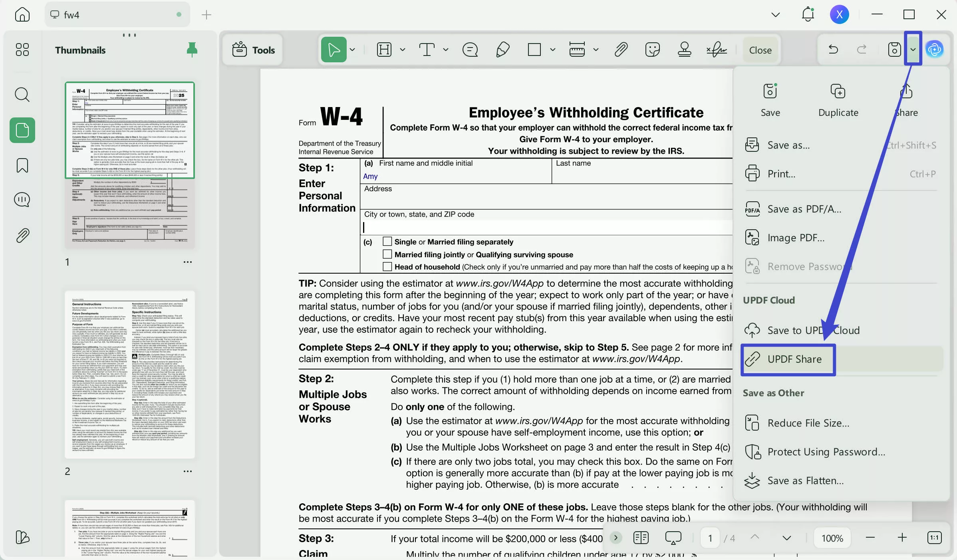The width and height of the screenshot is (957, 560).
Task: Open the page 1 thumbnail options menu
Action: pyautogui.click(x=187, y=262)
